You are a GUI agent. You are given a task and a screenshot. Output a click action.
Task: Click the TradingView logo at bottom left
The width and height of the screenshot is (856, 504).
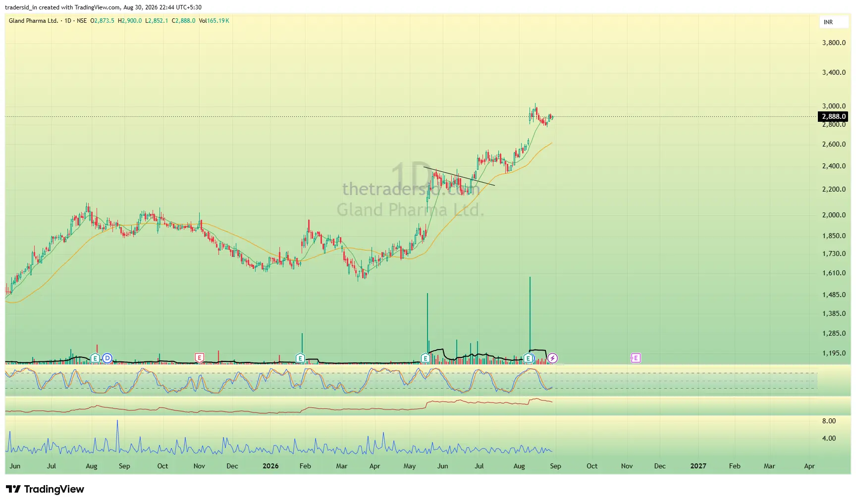45,489
